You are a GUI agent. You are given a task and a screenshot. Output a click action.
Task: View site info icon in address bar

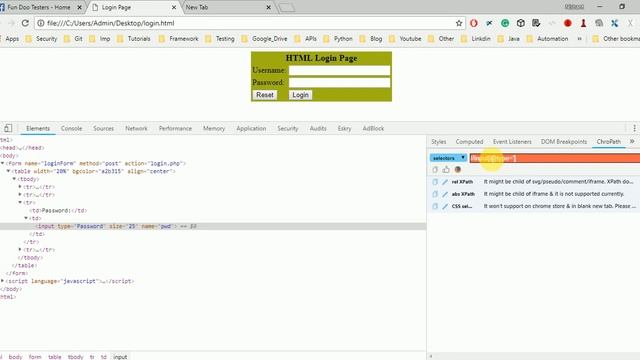click(x=41, y=23)
